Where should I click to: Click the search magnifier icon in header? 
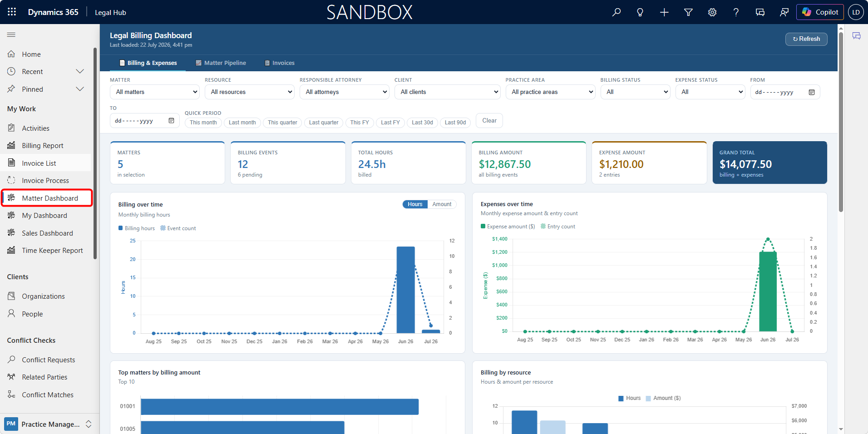tap(616, 12)
